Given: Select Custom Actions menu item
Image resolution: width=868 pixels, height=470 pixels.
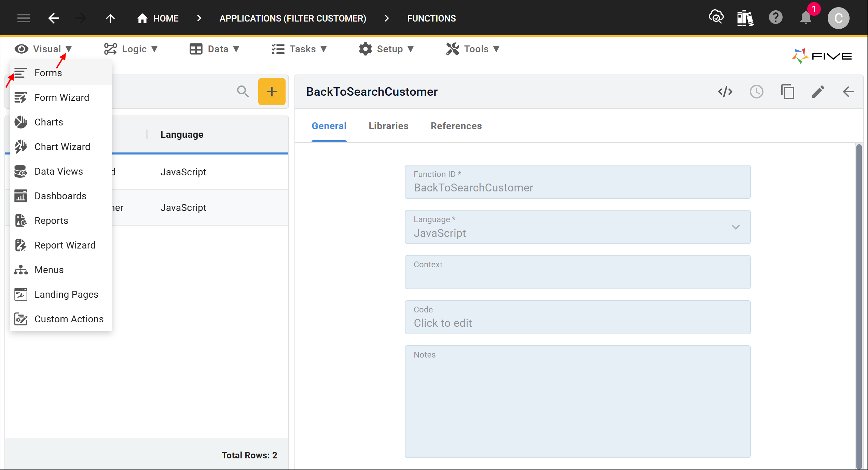Looking at the screenshot, I should (x=61, y=319).
